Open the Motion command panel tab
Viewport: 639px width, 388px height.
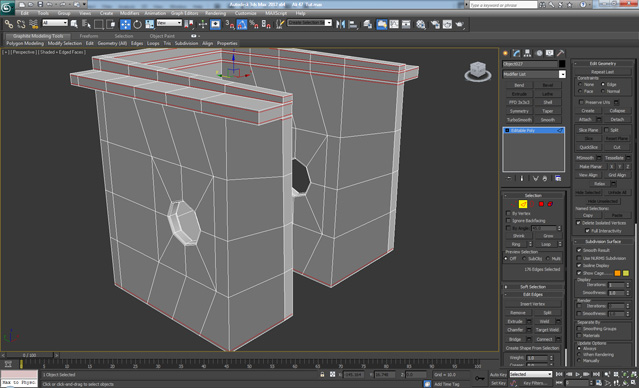pyautogui.click(x=539, y=53)
